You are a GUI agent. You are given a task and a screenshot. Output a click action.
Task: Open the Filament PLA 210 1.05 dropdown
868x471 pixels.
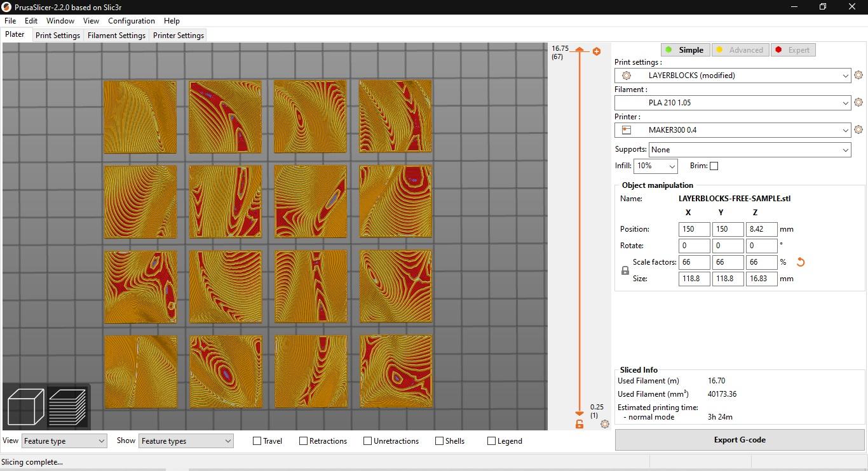(733, 103)
